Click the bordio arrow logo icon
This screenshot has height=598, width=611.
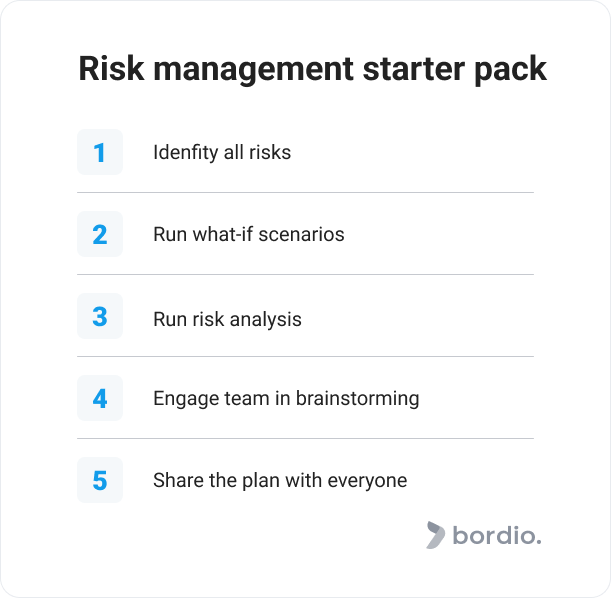(x=436, y=535)
